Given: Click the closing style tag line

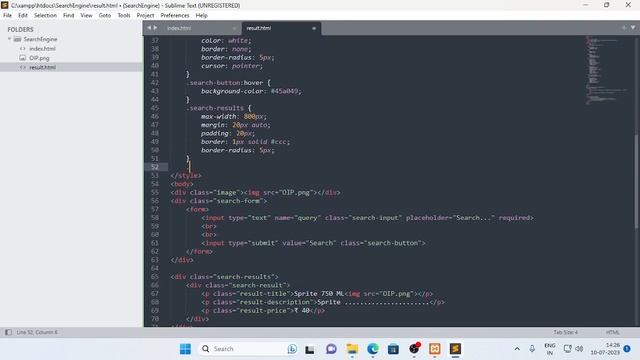Looking at the screenshot, I should 186,175.
